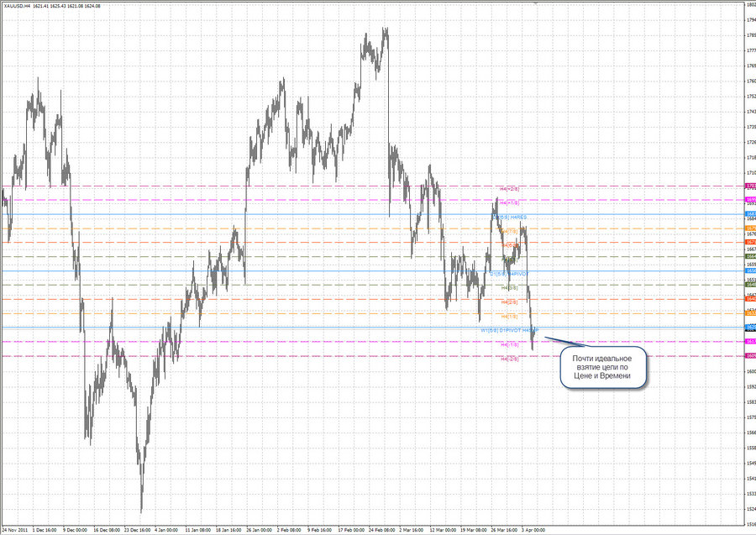Click the H4[-1/8] magenta level label
The width and height of the screenshot is (756, 535).
pyautogui.click(x=510, y=344)
